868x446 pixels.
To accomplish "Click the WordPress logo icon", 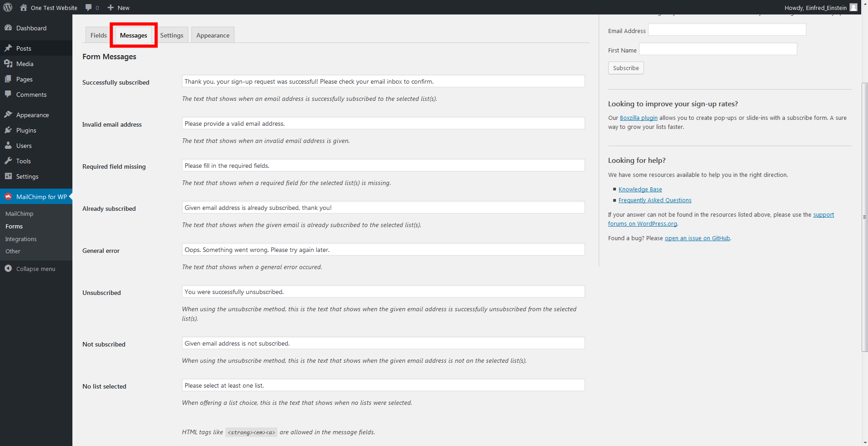I will (8, 7).
